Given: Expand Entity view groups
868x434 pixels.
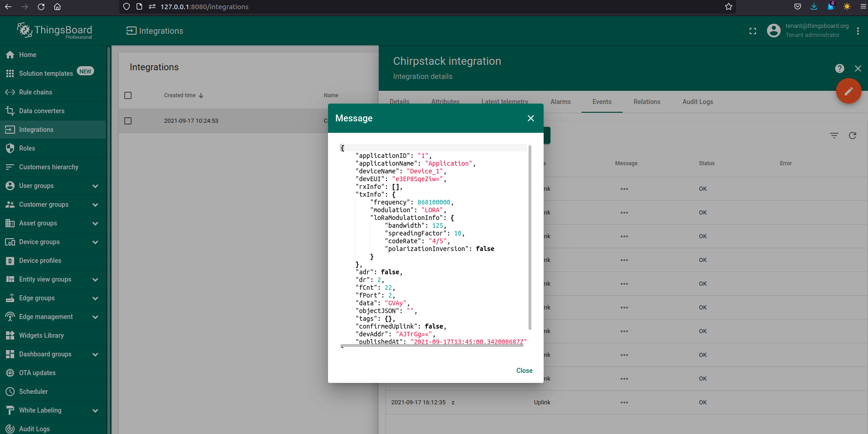Looking at the screenshot, I should (x=95, y=279).
